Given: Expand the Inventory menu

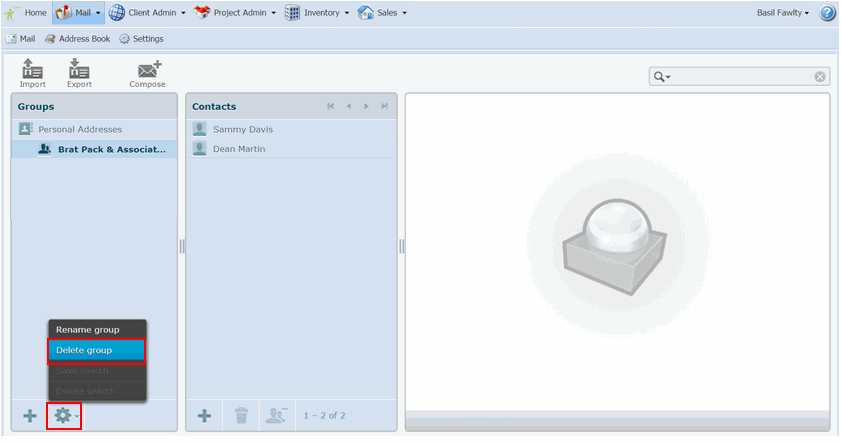Looking at the screenshot, I should pos(318,13).
